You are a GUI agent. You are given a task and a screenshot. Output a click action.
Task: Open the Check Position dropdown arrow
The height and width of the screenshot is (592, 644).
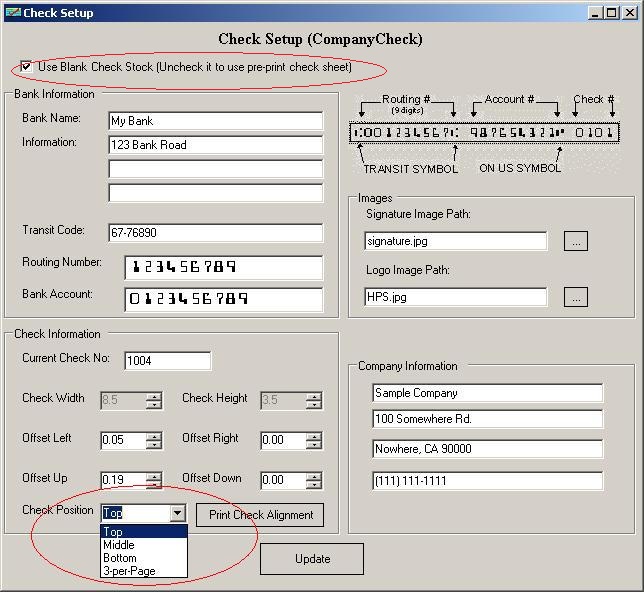(177, 513)
